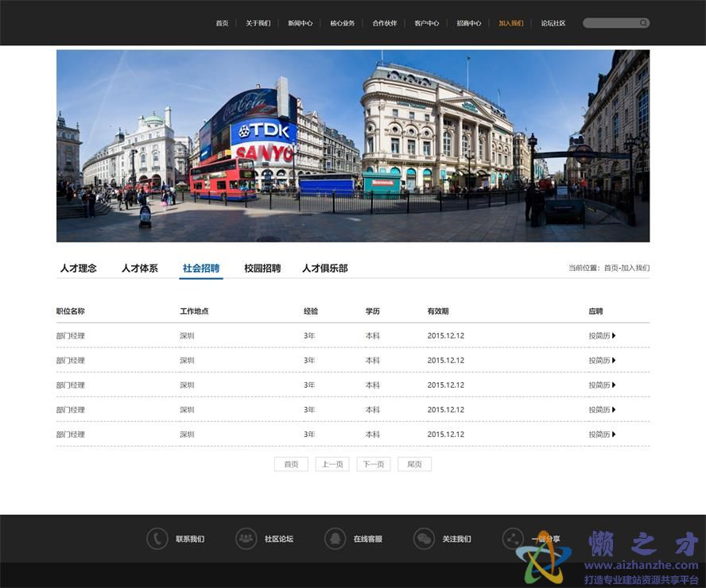Click the search magnifier icon
The width and height of the screenshot is (706, 588).
tap(643, 23)
